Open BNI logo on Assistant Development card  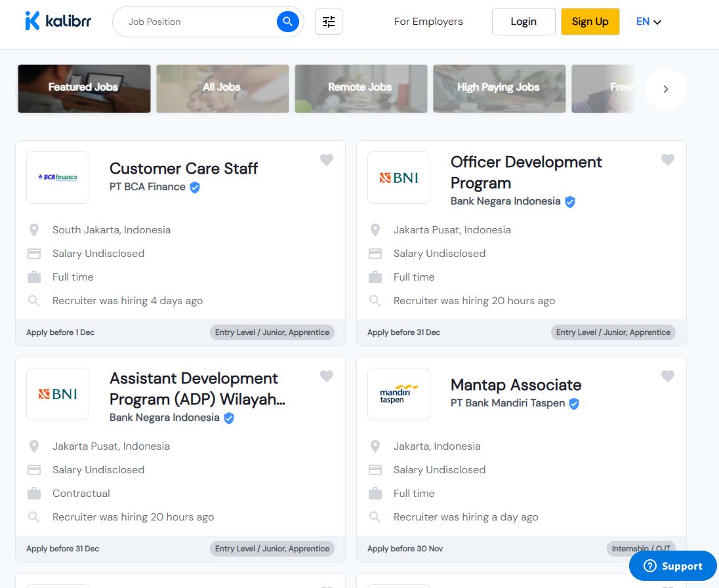coord(58,394)
